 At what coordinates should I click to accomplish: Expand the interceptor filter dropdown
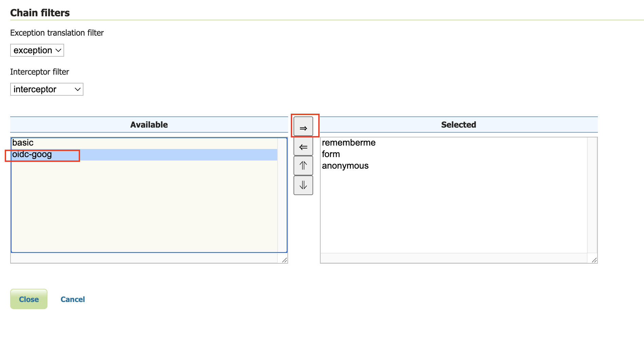coord(47,89)
